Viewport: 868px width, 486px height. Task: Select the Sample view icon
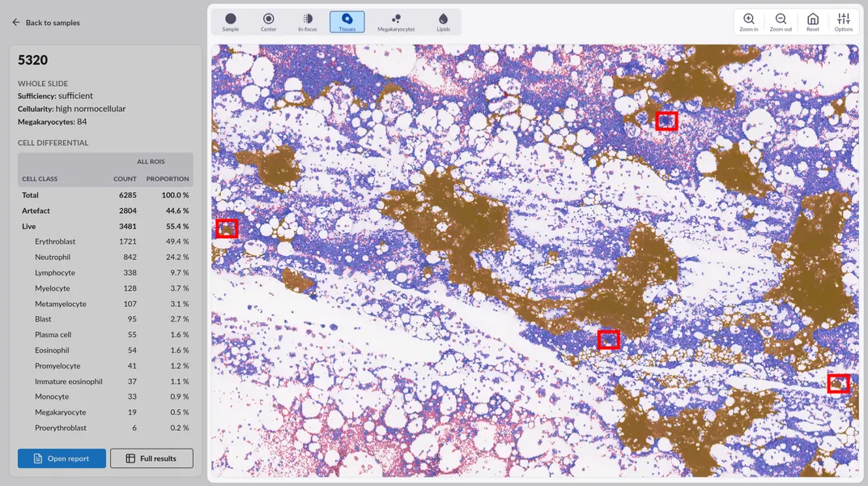[231, 22]
